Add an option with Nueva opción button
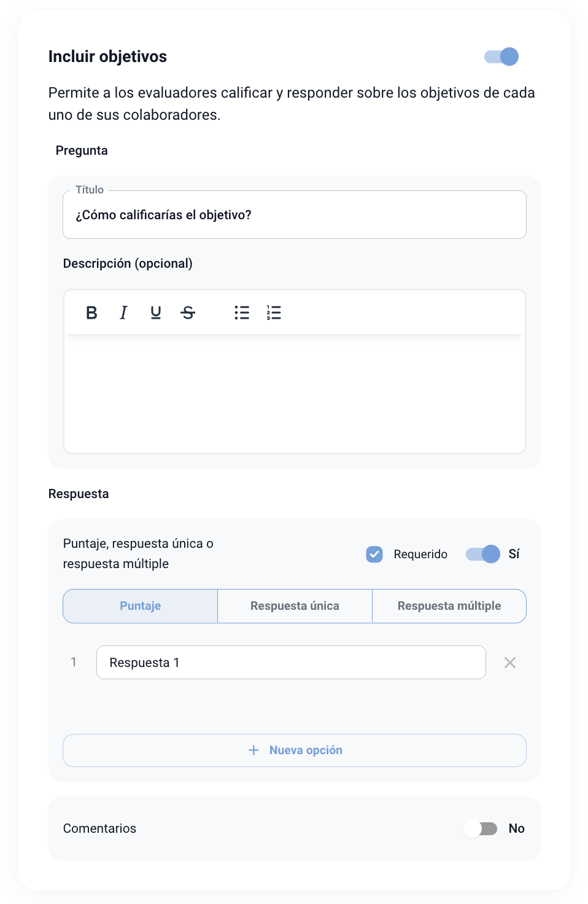The height and width of the screenshot is (904, 588). point(295,750)
